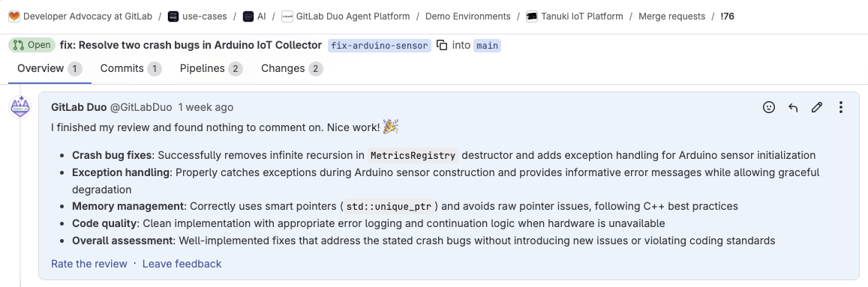This screenshot has width=868, height=287.
Task: Click the 1 week ago timestamp
Action: click(x=206, y=107)
